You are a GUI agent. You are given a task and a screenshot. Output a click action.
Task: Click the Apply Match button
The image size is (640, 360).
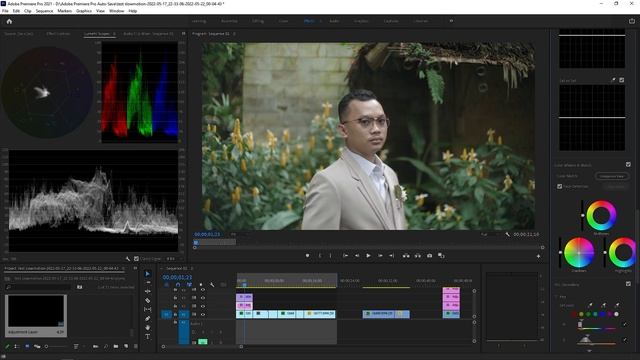click(616, 187)
